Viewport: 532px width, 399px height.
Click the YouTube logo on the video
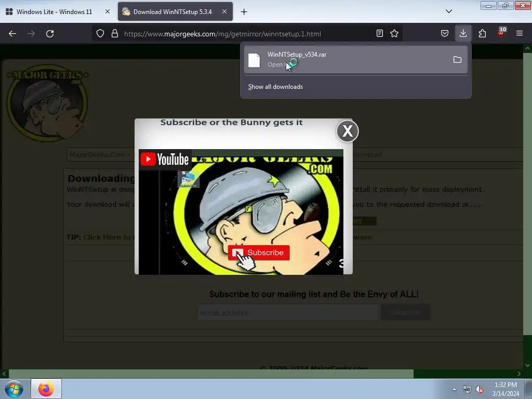165,159
